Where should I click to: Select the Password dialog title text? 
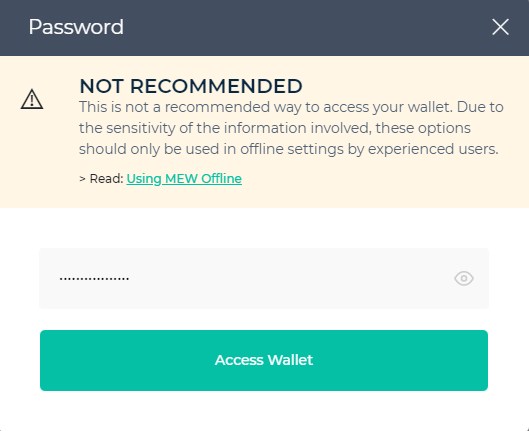[76, 27]
